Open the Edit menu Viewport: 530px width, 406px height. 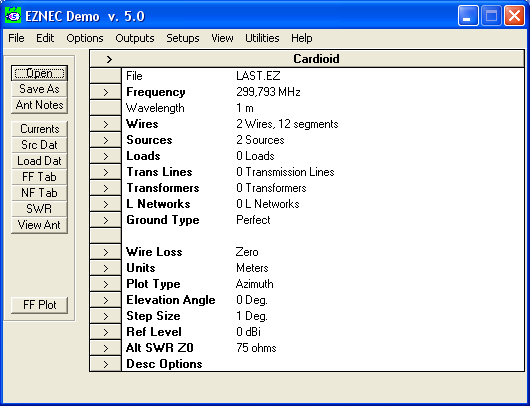(45, 38)
